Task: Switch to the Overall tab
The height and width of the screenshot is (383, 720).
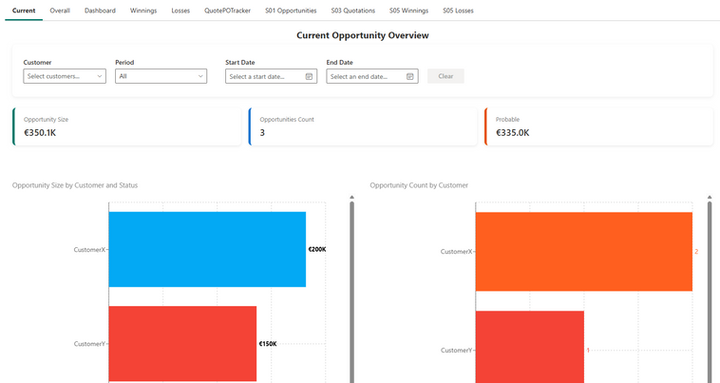Action: 60,11
